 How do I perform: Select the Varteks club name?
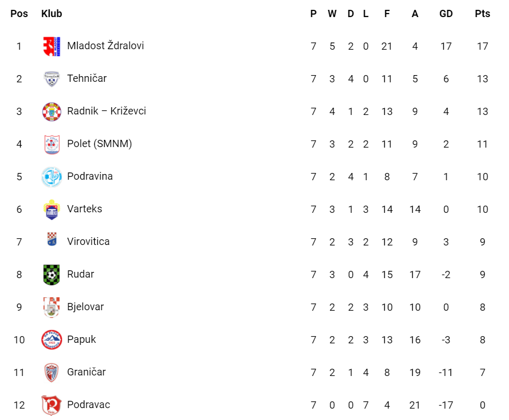85,209
